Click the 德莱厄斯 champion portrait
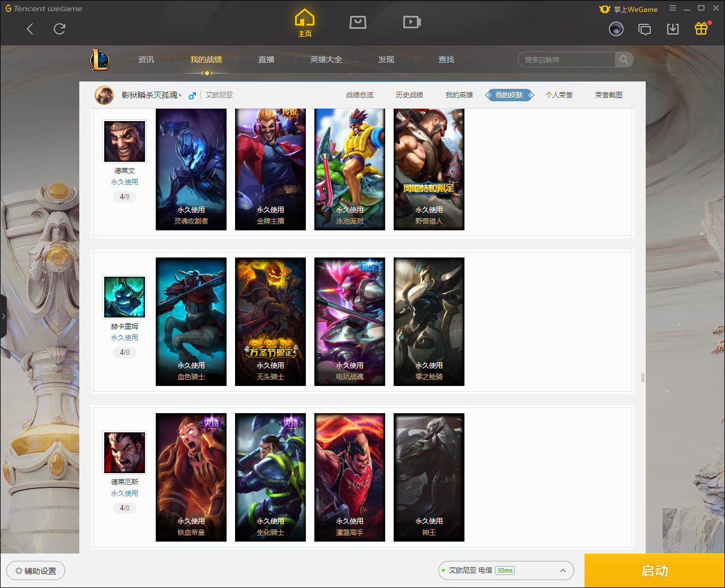 pyautogui.click(x=125, y=453)
